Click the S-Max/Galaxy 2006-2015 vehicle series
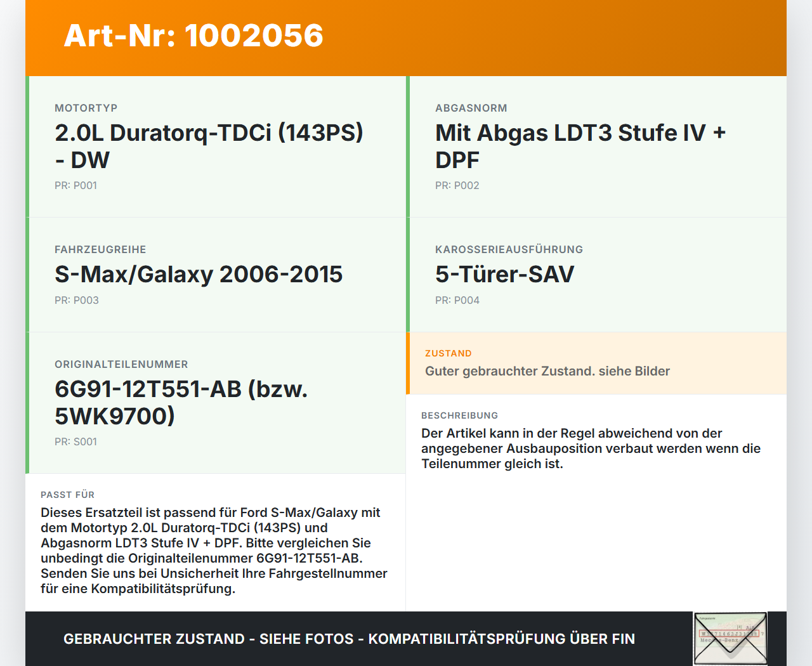812x666 pixels. pos(199,274)
